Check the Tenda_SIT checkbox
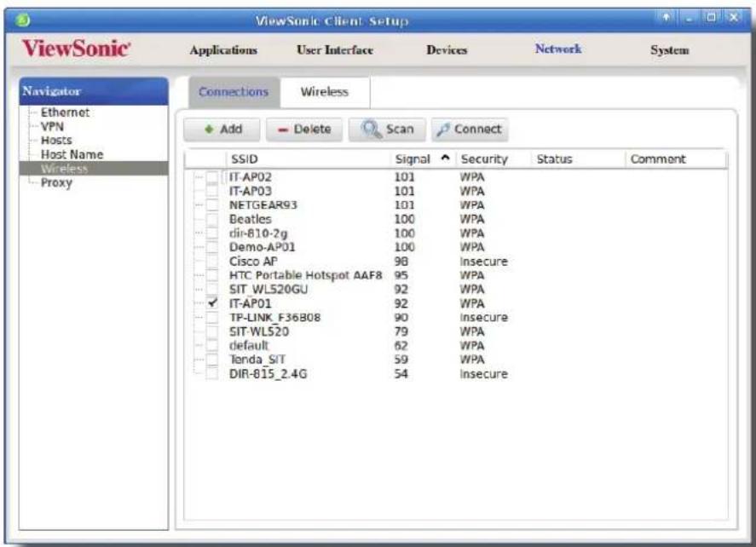 pos(212,360)
